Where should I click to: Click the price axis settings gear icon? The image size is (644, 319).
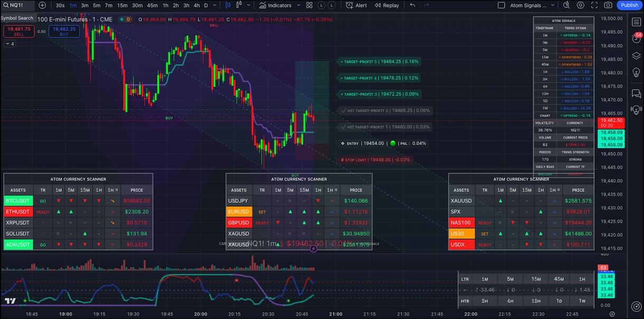pyautogui.click(x=613, y=314)
